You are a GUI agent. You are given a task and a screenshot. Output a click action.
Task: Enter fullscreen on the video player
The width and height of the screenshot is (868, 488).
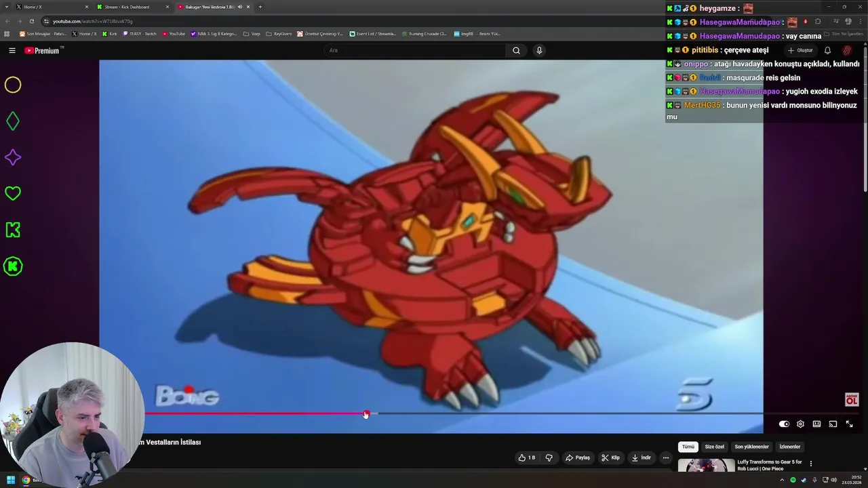pos(849,424)
